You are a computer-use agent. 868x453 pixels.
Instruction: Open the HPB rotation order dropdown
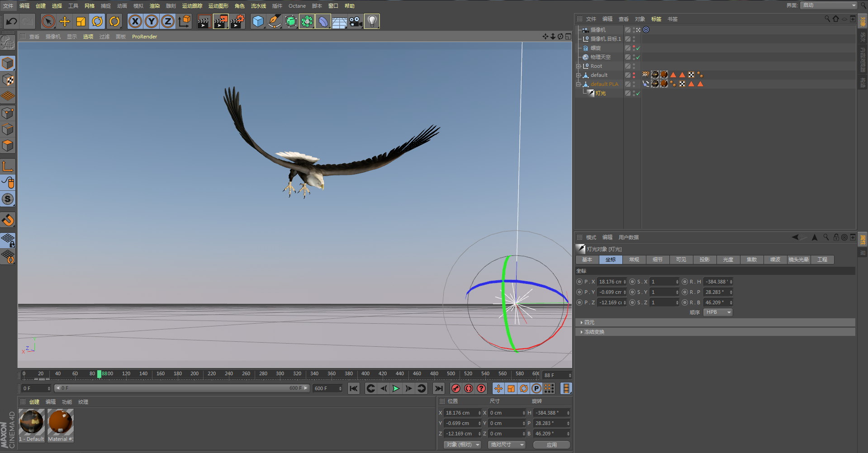tap(717, 312)
